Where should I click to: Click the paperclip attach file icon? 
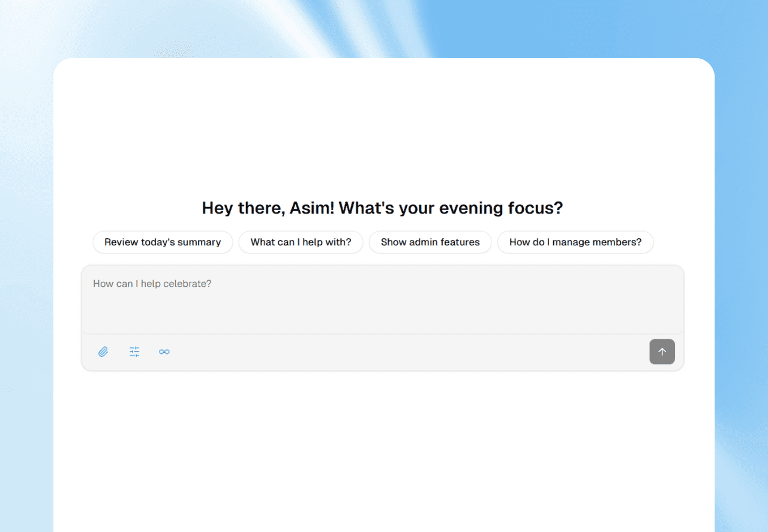103,352
